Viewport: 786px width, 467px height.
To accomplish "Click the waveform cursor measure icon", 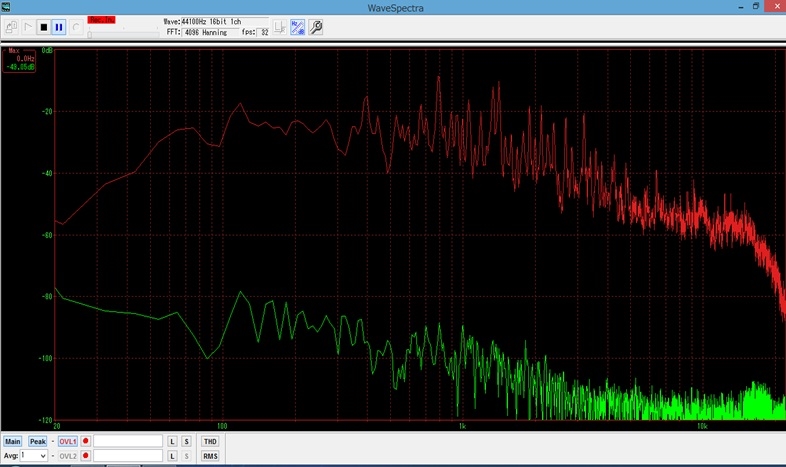I will [280, 27].
